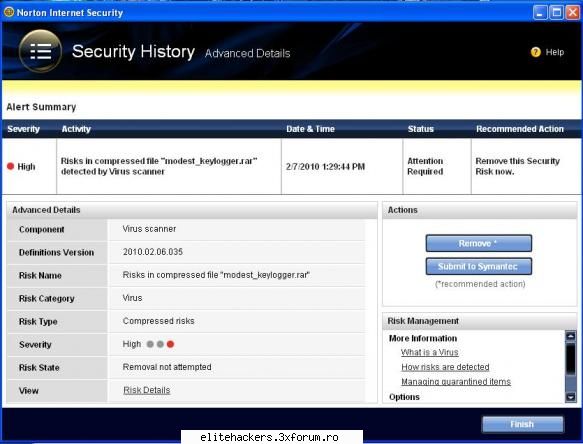Click the Finish button
The width and height of the screenshot is (583, 444).
522,424
